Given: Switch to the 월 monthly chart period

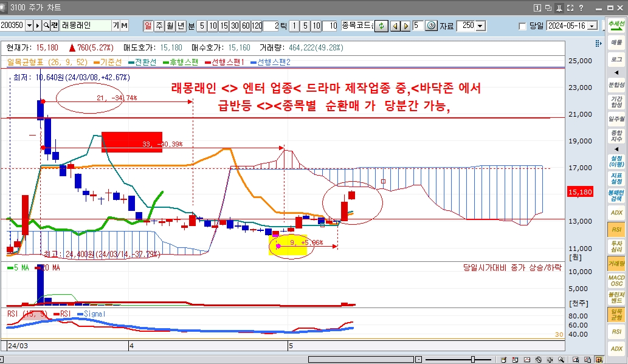Looking at the screenshot, I should [x=170, y=26].
